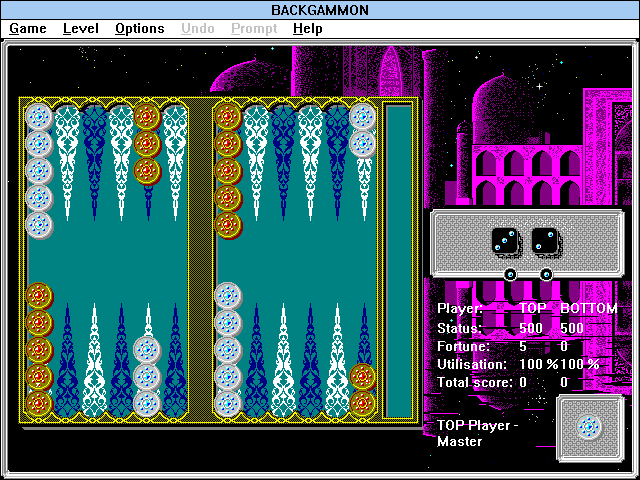The width and height of the screenshot is (640, 480).
Task: Click the Fortune value "5"
Action: [523, 347]
